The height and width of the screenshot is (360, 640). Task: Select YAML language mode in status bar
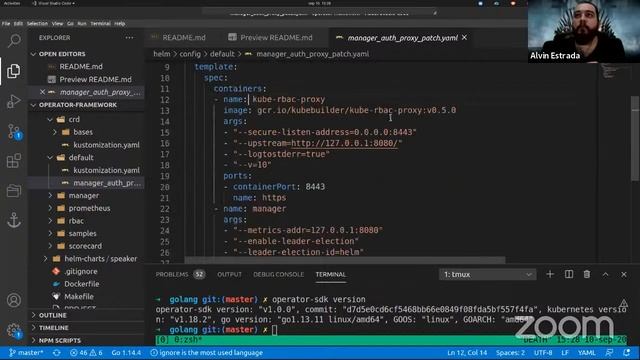click(x=587, y=353)
